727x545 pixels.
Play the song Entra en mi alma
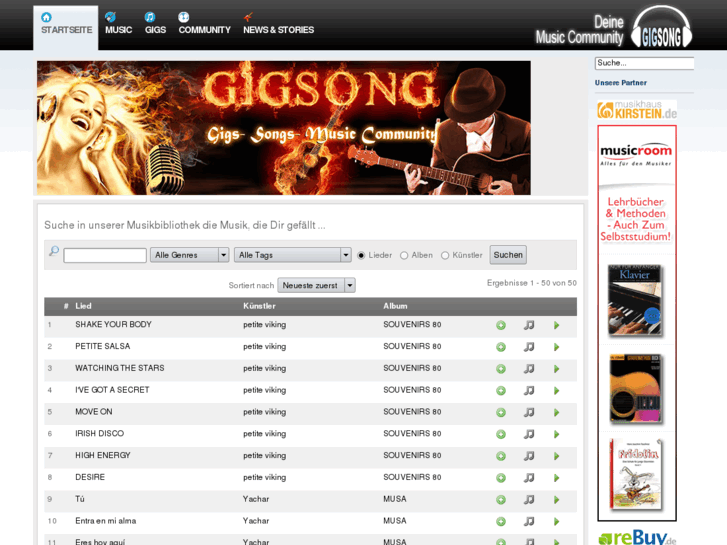point(556,521)
